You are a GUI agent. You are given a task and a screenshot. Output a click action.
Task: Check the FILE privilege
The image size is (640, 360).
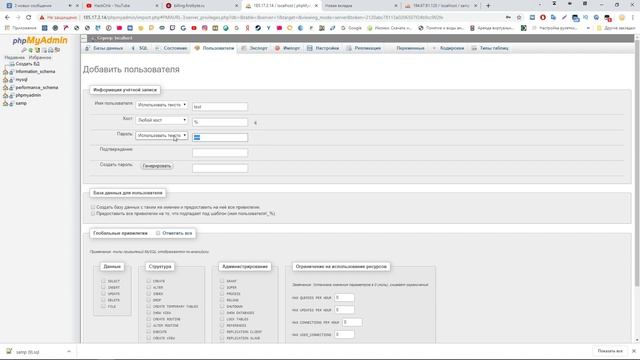tap(103, 306)
